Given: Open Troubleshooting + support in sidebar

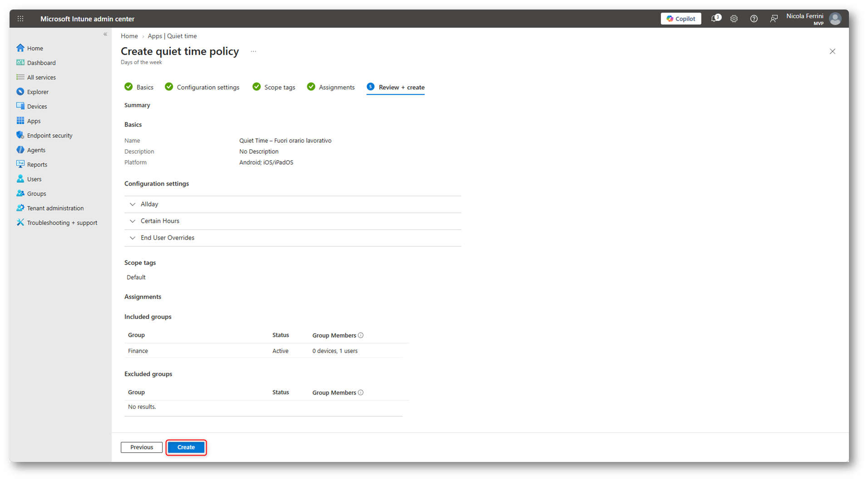Looking at the screenshot, I should [62, 222].
